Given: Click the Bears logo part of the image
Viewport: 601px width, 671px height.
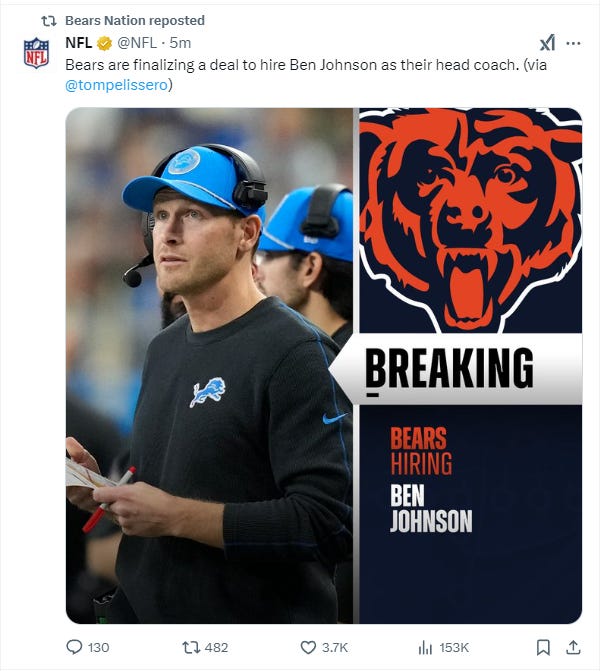Looking at the screenshot, I should 470,220.
